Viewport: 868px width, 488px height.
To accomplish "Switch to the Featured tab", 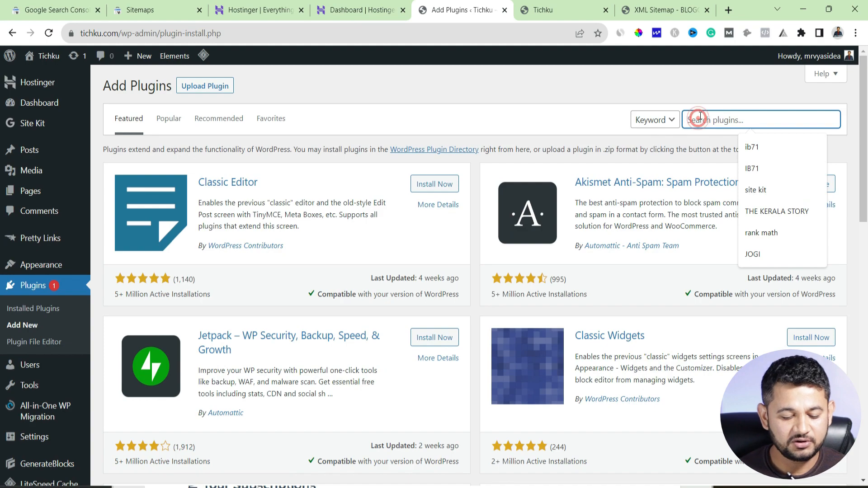I will coord(129,118).
